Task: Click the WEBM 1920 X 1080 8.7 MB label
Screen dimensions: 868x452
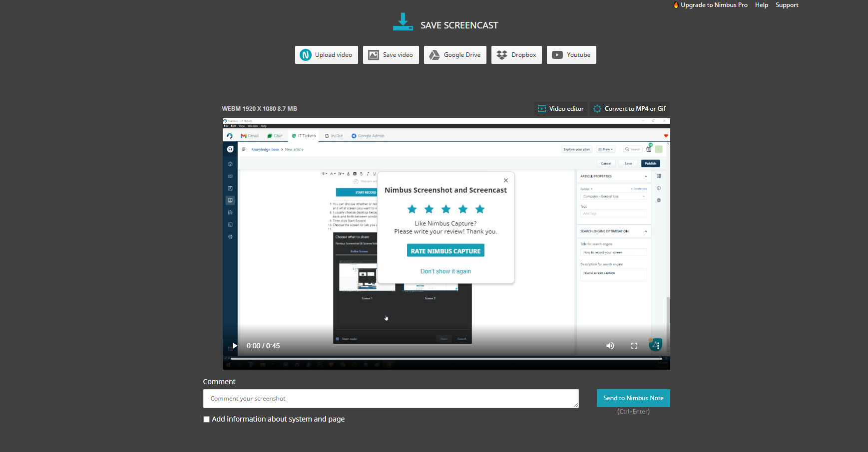Action: [259, 109]
